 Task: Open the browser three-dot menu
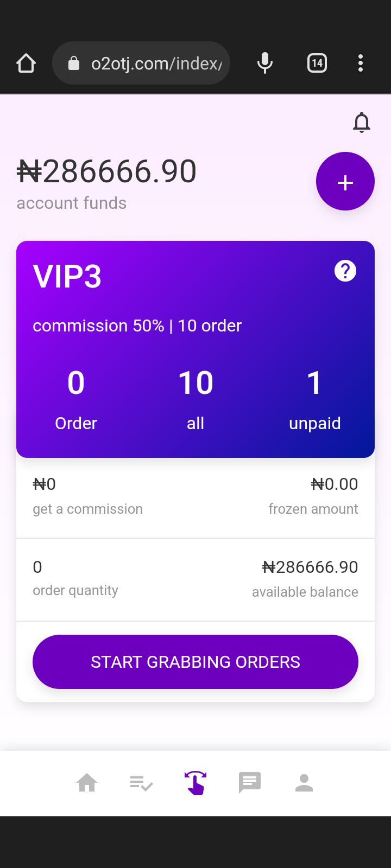click(361, 63)
